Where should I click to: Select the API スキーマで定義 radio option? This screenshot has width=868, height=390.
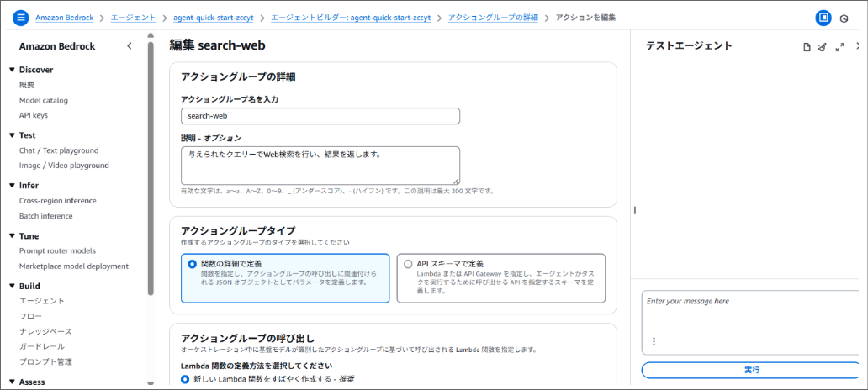(x=409, y=264)
